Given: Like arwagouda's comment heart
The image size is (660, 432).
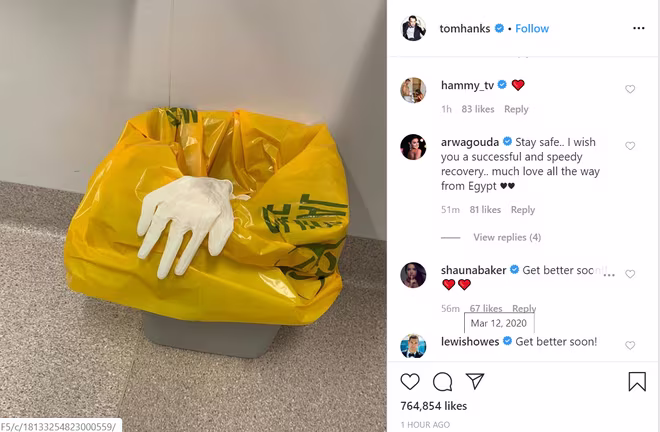Looking at the screenshot, I should click(x=630, y=146).
